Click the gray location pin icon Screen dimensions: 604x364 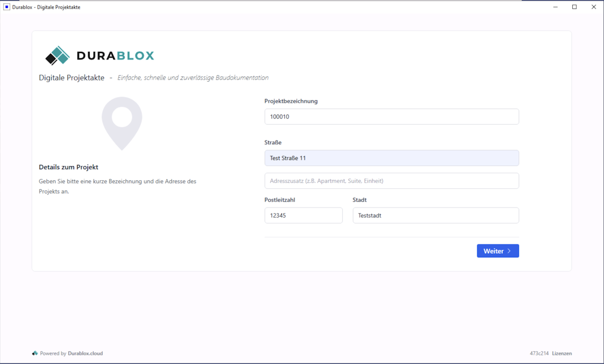122,123
